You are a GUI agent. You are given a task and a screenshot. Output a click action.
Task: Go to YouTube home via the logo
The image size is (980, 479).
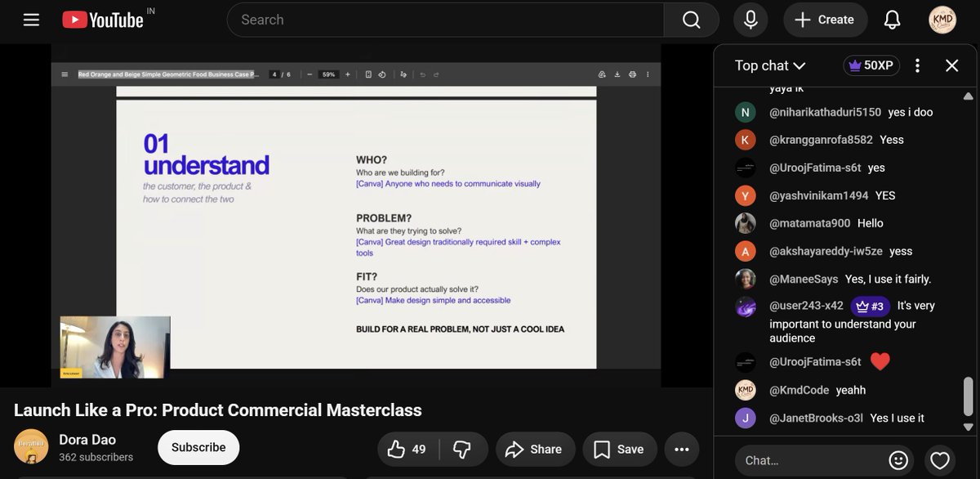103,20
